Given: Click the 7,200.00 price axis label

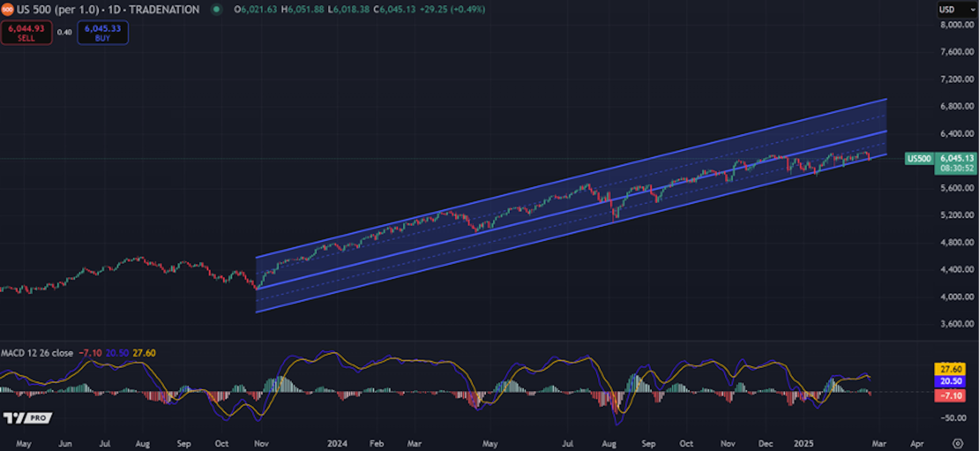Looking at the screenshot, I should click(957, 79).
